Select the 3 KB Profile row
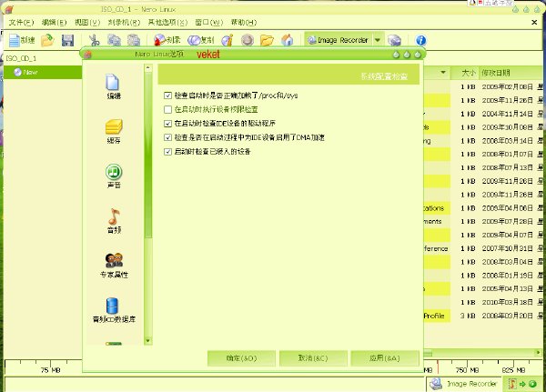Image resolution: width=546 pixels, height=392 pixels. [x=483, y=316]
